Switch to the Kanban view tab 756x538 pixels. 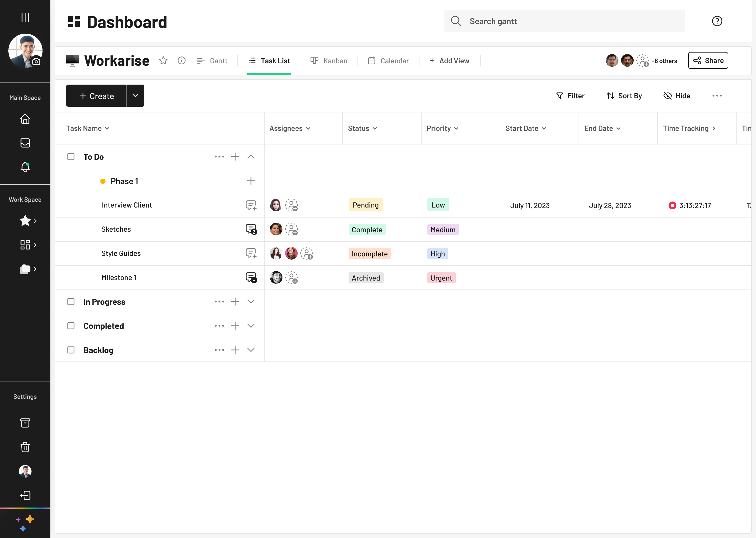(329, 61)
